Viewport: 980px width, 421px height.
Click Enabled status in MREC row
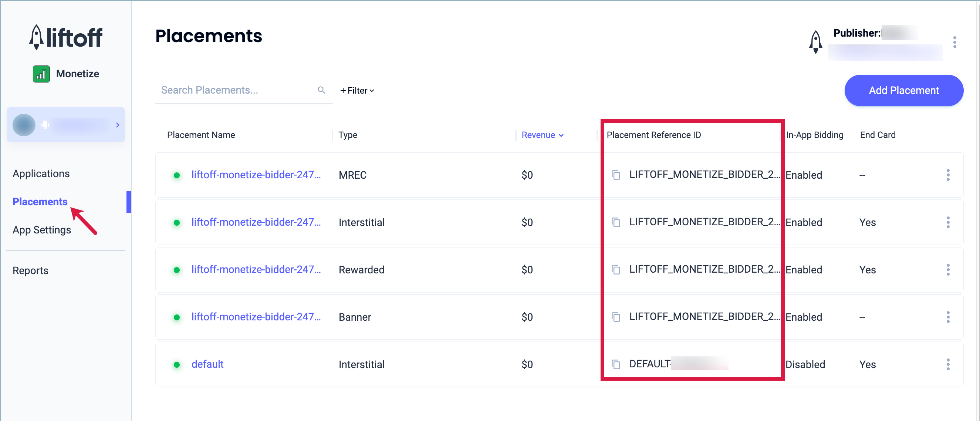(x=804, y=175)
